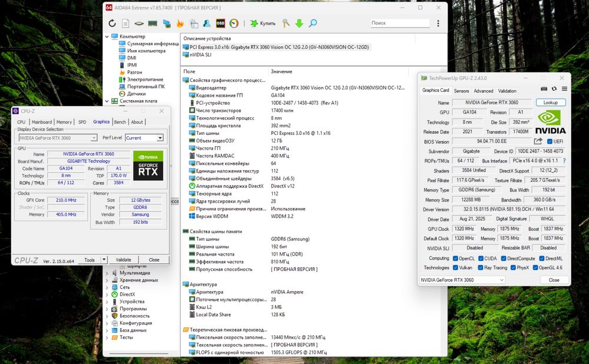Open the GPU selection dropdown in GPU-Z
589x364 pixels.
point(462,280)
